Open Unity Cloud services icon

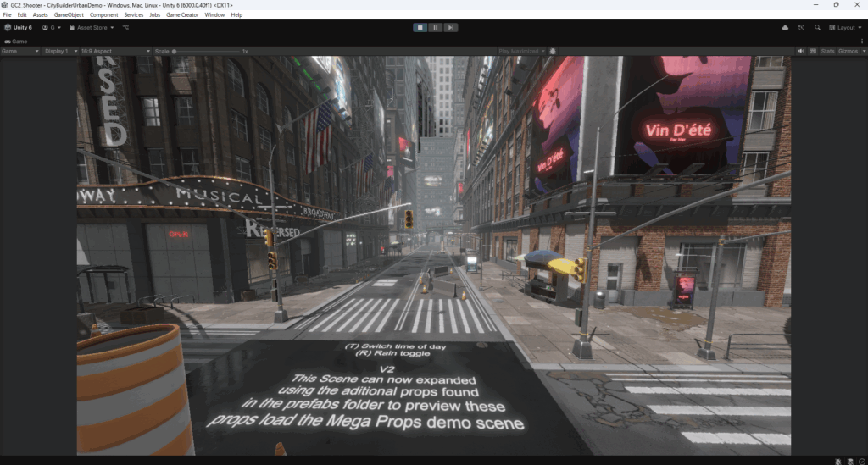[785, 27]
